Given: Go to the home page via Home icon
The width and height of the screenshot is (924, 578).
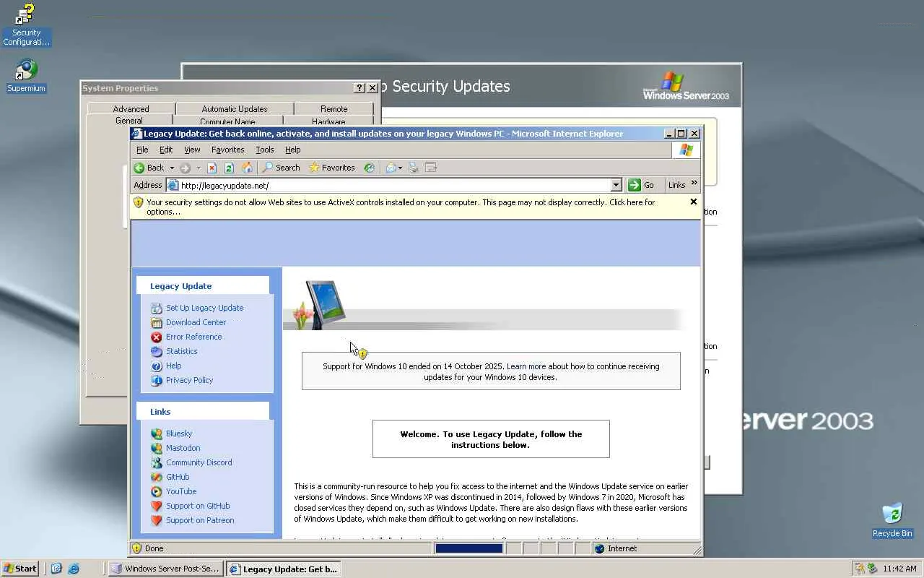Looking at the screenshot, I should (x=247, y=168).
